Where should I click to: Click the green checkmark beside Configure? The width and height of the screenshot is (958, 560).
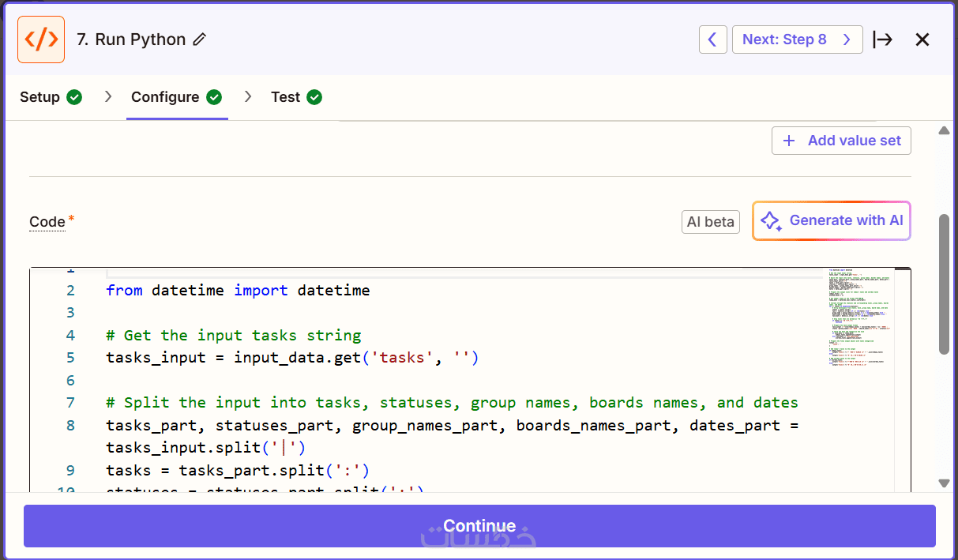point(214,97)
